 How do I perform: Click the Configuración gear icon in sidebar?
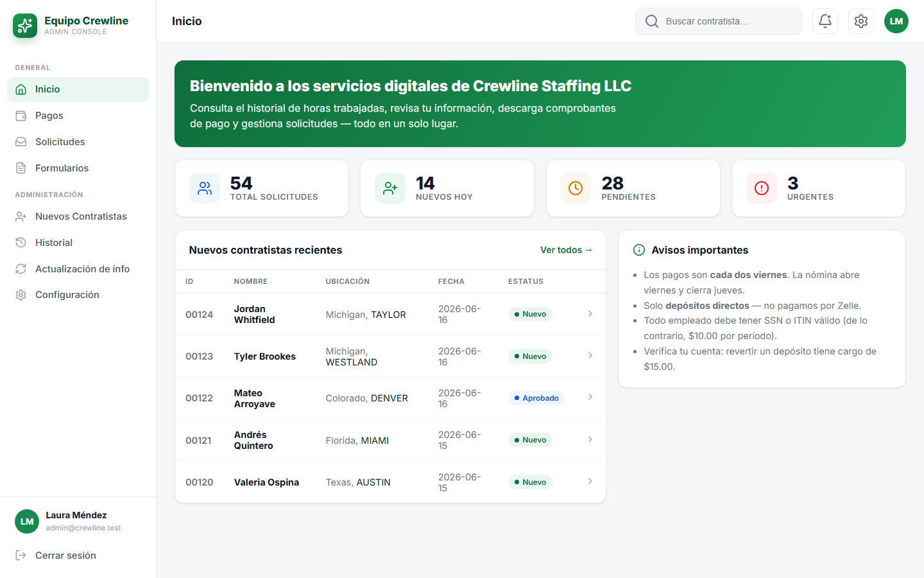[21, 295]
